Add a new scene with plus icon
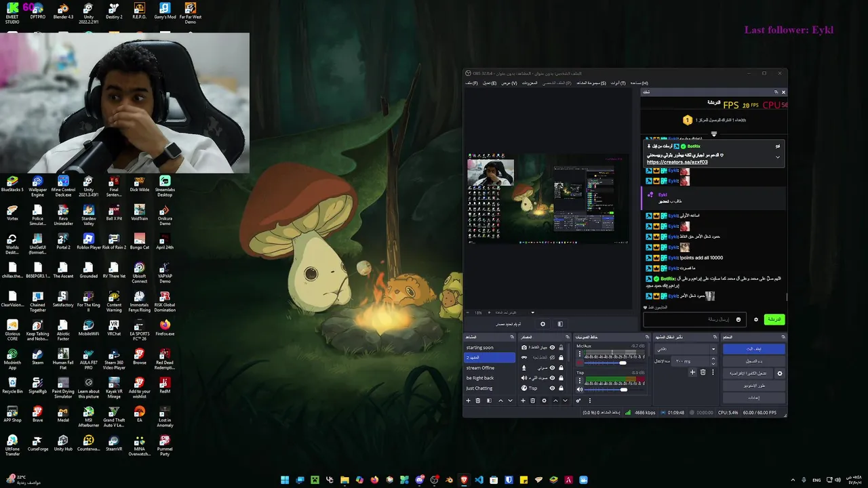This screenshot has height=488, width=868. (x=468, y=401)
